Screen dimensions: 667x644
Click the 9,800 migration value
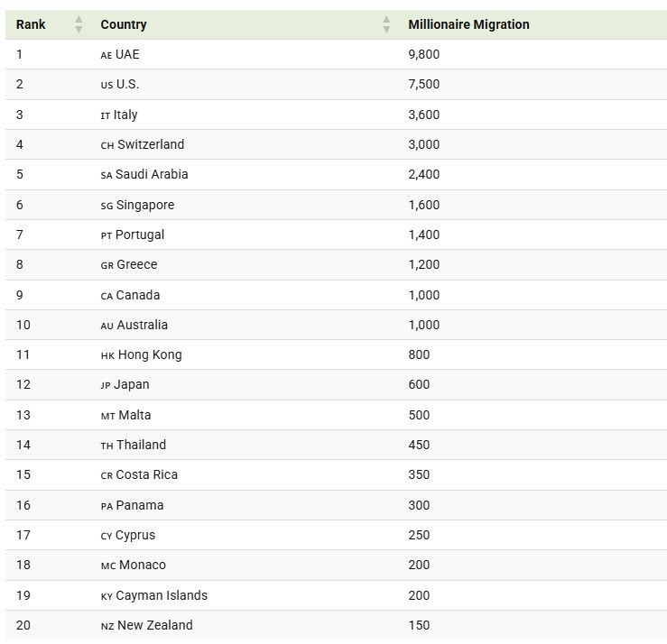pyautogui.click(x=424, y=54)
